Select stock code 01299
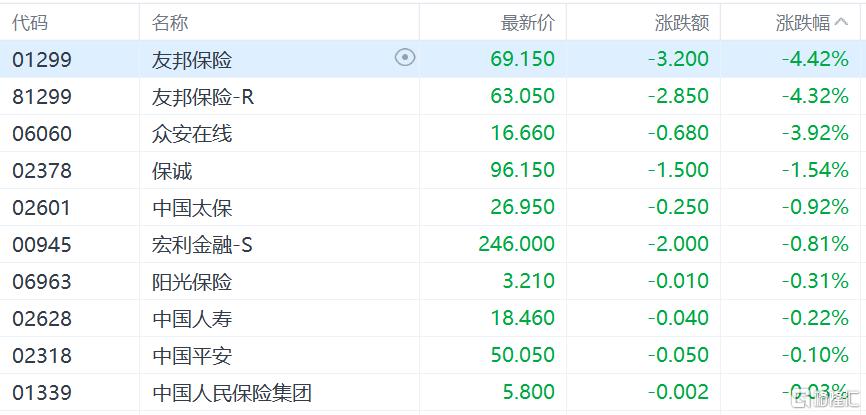This screenshot has height=415, width=866. [x=42, y=59]
